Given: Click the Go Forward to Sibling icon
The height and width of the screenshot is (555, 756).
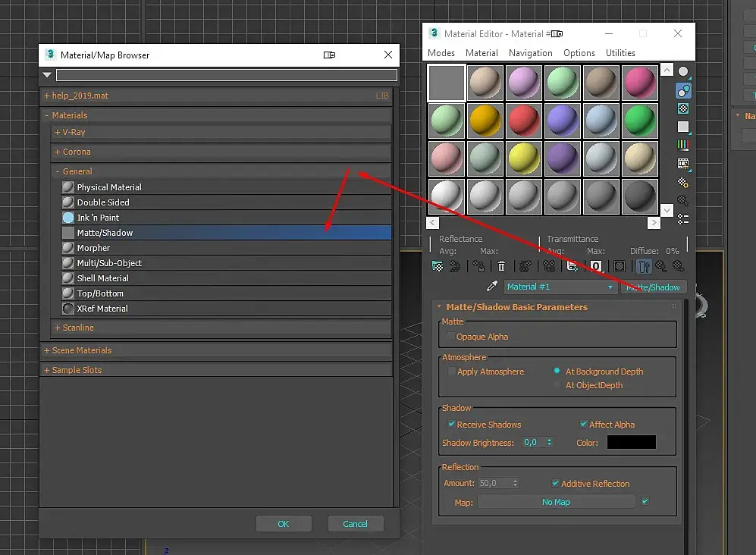Looking at the screenshot, I should (x=679, y=266).
